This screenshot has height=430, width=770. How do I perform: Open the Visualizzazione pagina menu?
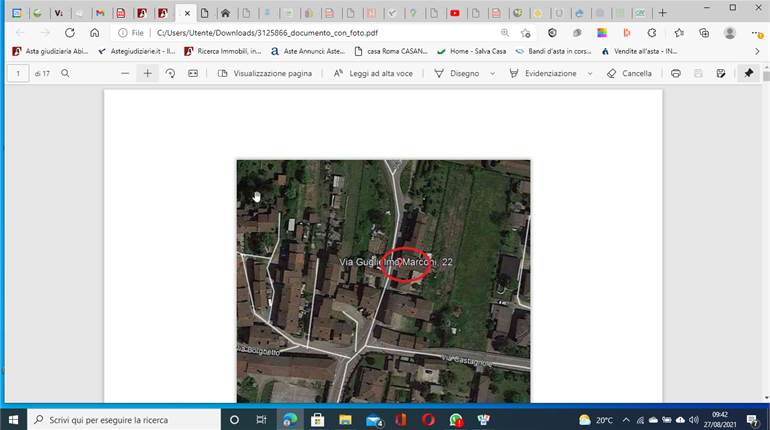click(265, 73)
